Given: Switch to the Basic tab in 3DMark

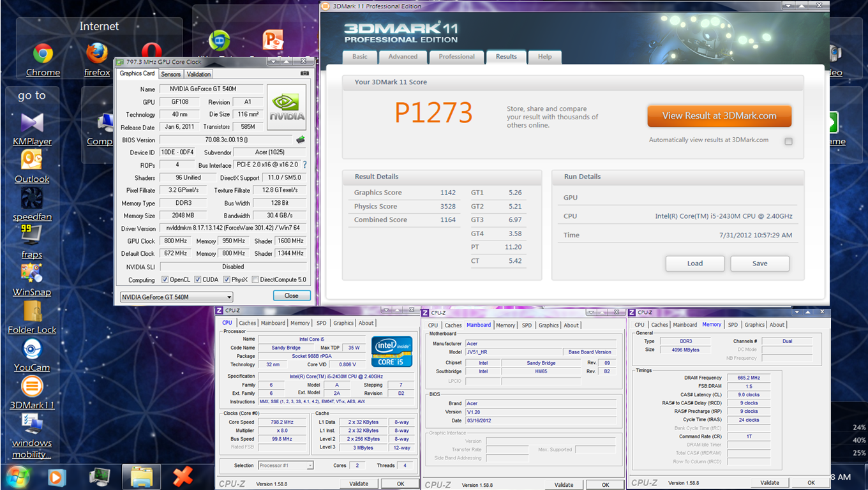Looking at the screenshot, I should (360, 57).
